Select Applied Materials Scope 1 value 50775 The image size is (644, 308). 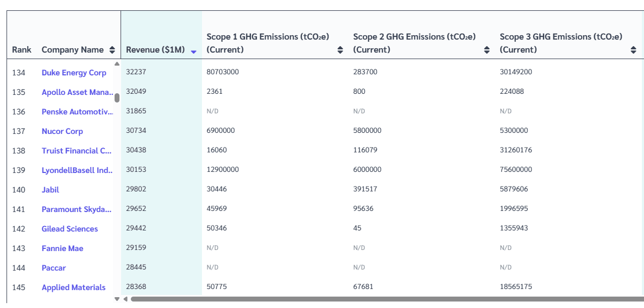click(x=217, y=287)
